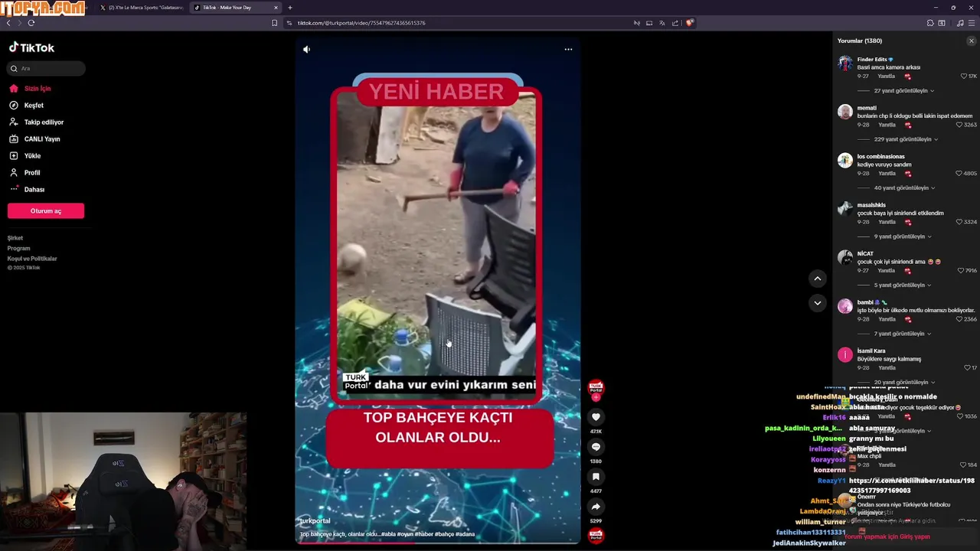The image size is (980, 551).
Task: Reply to memati via Yanıtla
Action: coord(887,125)
